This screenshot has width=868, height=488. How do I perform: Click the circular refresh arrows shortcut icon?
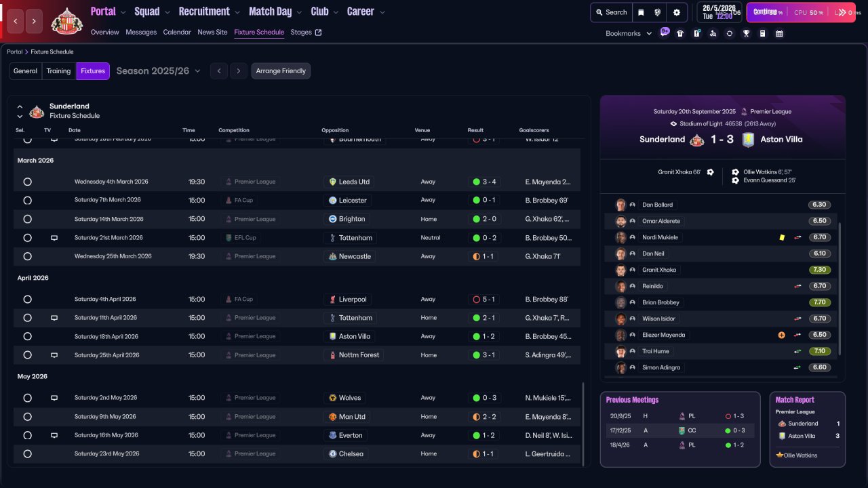[x=730, y=33]
